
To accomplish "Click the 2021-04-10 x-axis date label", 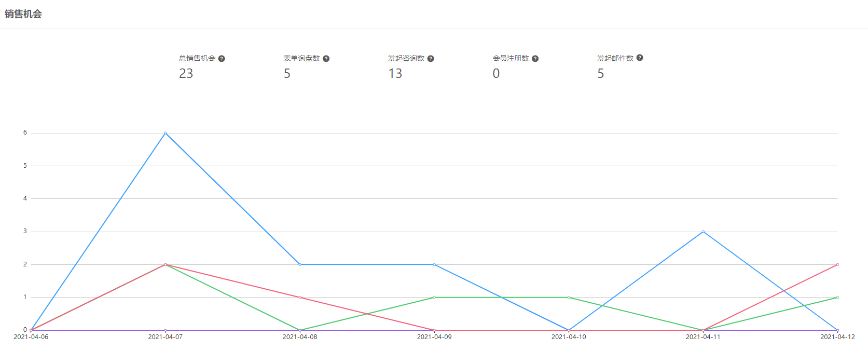I will pyautogui.click(x=569, y=337).
